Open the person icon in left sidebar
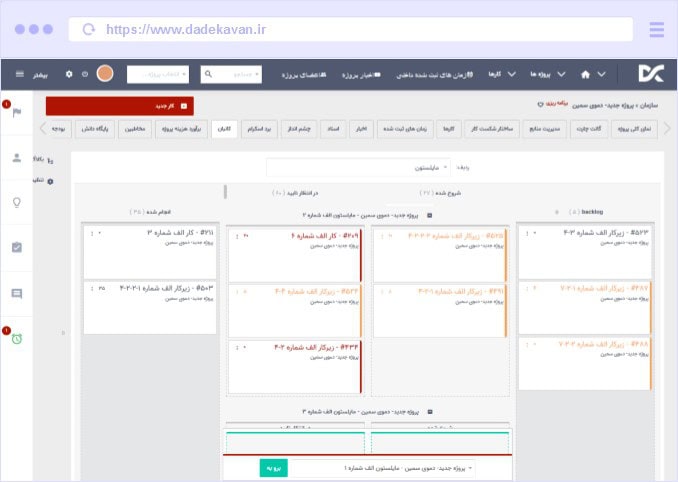 [16, 157]
